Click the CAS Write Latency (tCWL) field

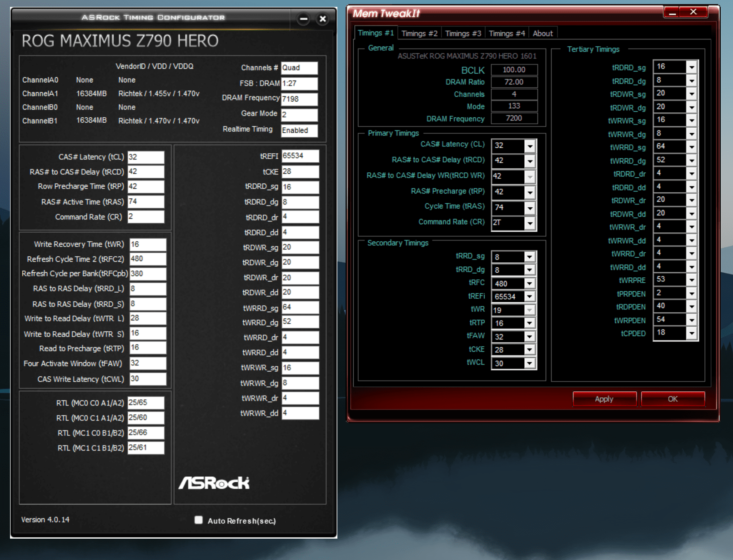coord(148,379)
